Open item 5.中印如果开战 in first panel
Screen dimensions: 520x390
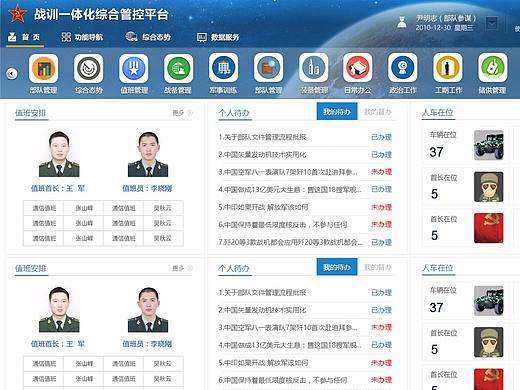tap(263, 207)
